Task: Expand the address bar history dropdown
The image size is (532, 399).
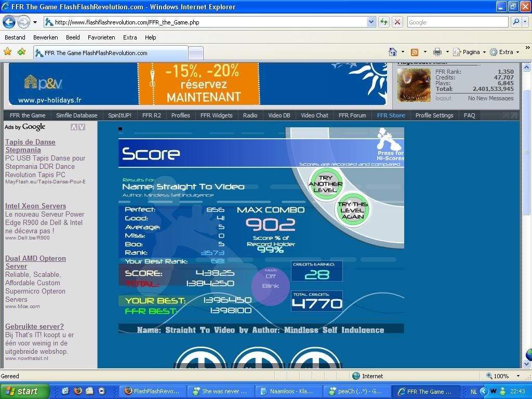Action: 371,22
